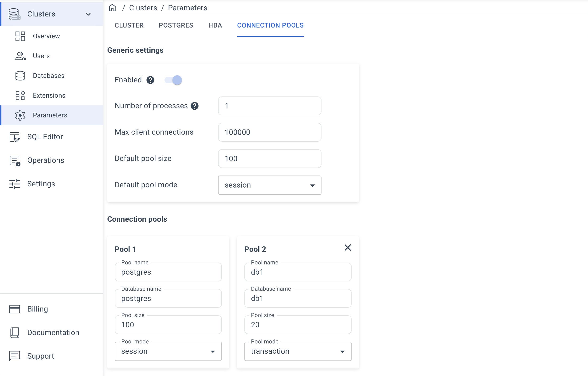Collapse the Clusters sidebar section
588x376 pixels.
click(88, 14)
